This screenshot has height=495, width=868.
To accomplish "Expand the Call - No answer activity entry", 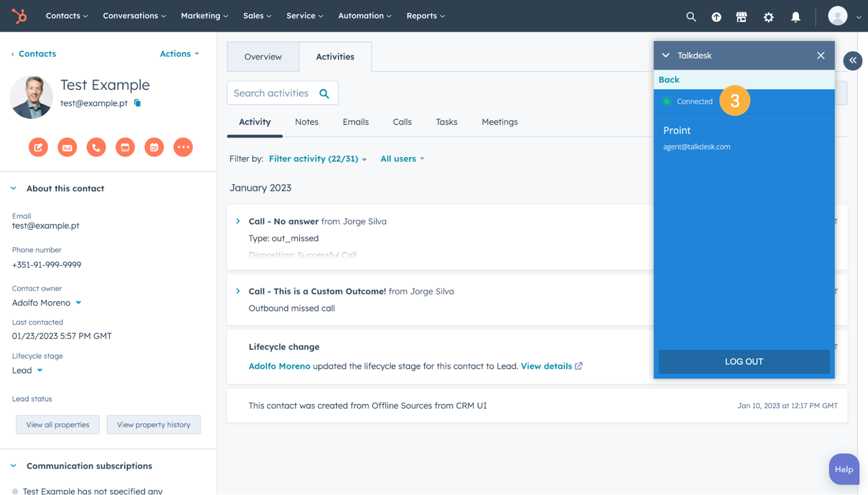I will click(x=238, y=221).
